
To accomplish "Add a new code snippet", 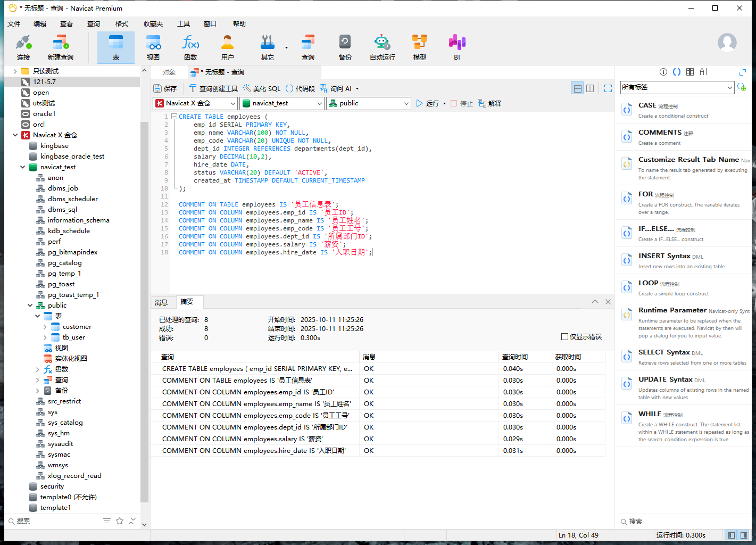I will (x=742, y=87).
